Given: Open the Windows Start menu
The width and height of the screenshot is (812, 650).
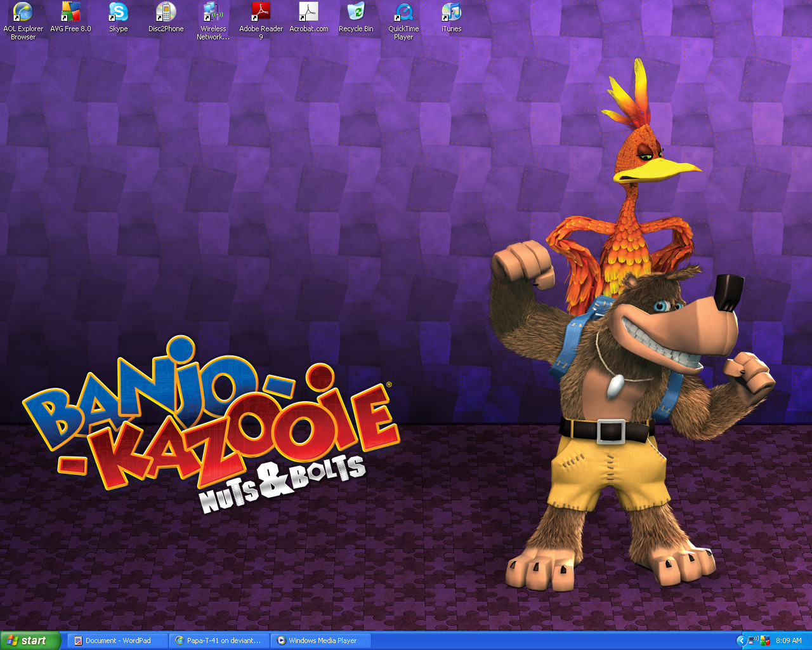Looking at the screenshot, I should pos(30,640).
